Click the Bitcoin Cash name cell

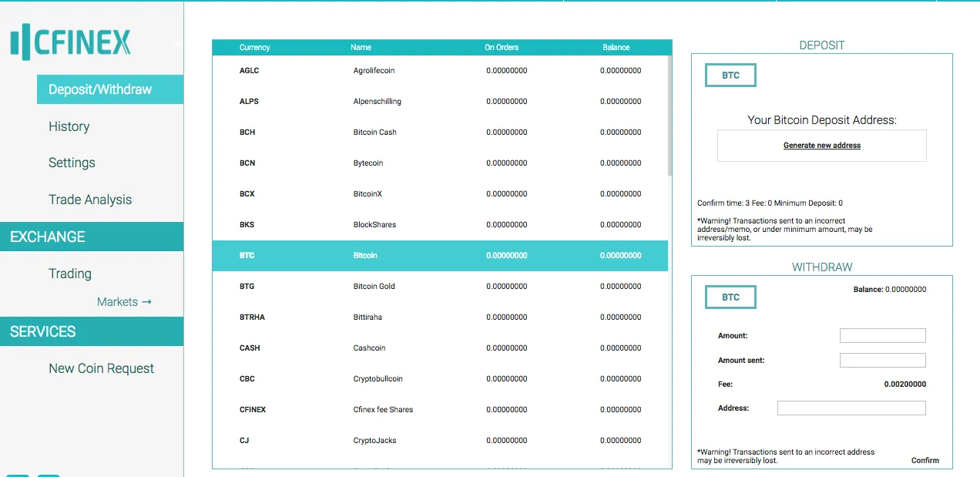point(374,133)
